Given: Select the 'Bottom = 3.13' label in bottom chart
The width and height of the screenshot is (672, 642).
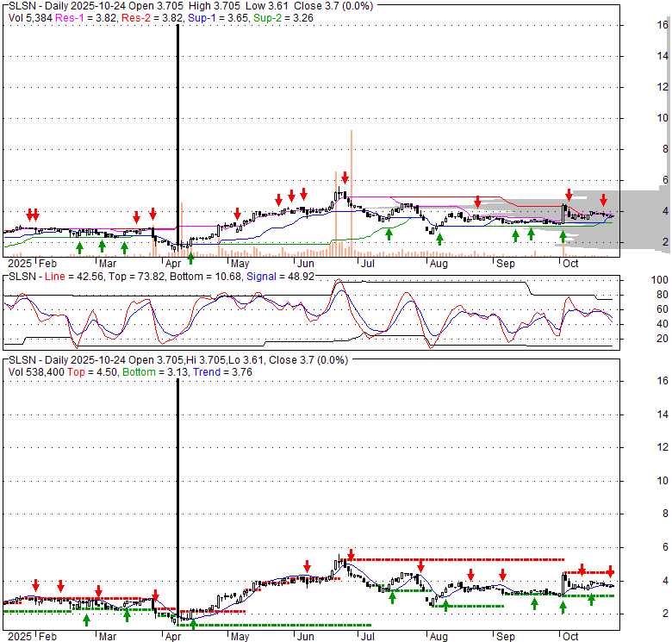Looking at the screenshot, I should click(x=155, y=372).
